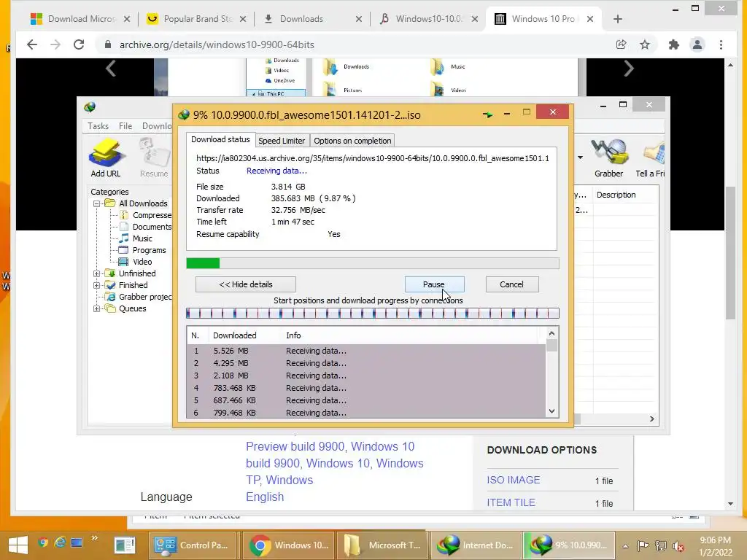747x560 pixels.
Task: Select the Music category in IDM
Action: (142, 238)
